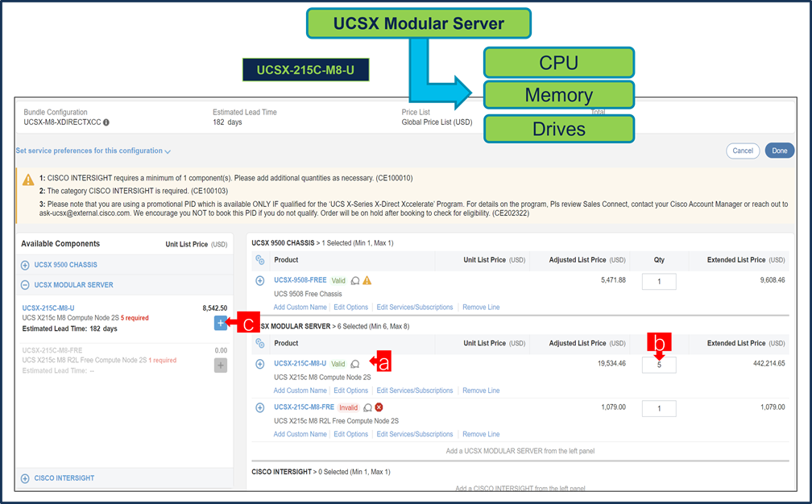Click Add Custom Name under UCSX-9508-FREE

click(300, 308)
